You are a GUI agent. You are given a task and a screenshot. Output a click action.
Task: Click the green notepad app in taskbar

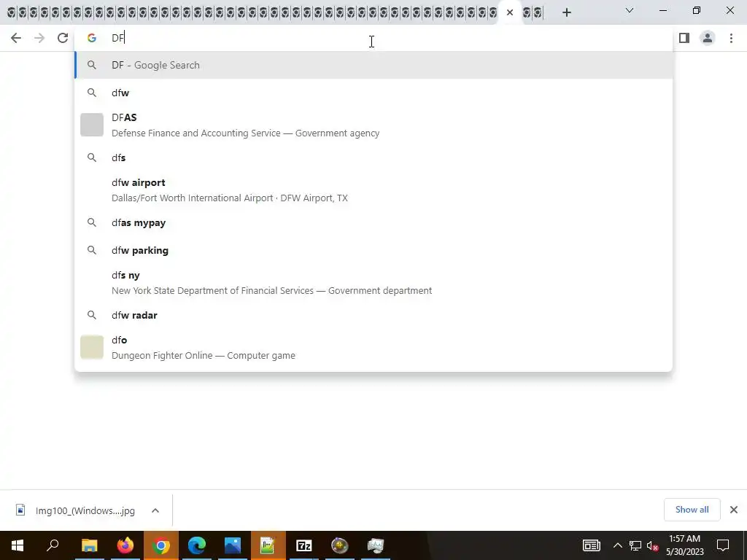click(x=268, y=545)
